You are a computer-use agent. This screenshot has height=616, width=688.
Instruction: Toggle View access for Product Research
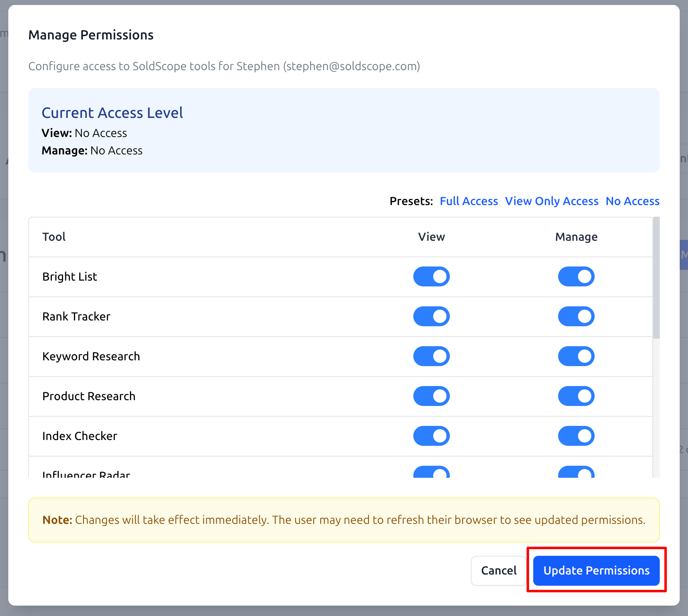(x=431, y=396)
